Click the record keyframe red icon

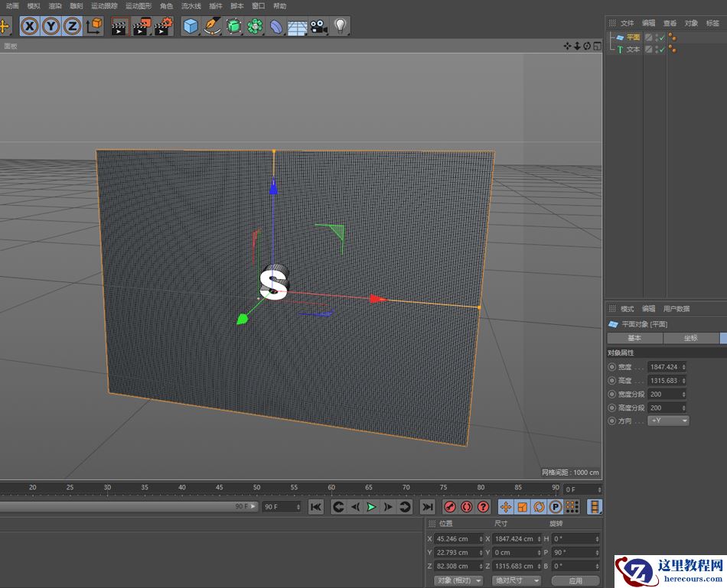pyautogui.click(x=448, y=506)
